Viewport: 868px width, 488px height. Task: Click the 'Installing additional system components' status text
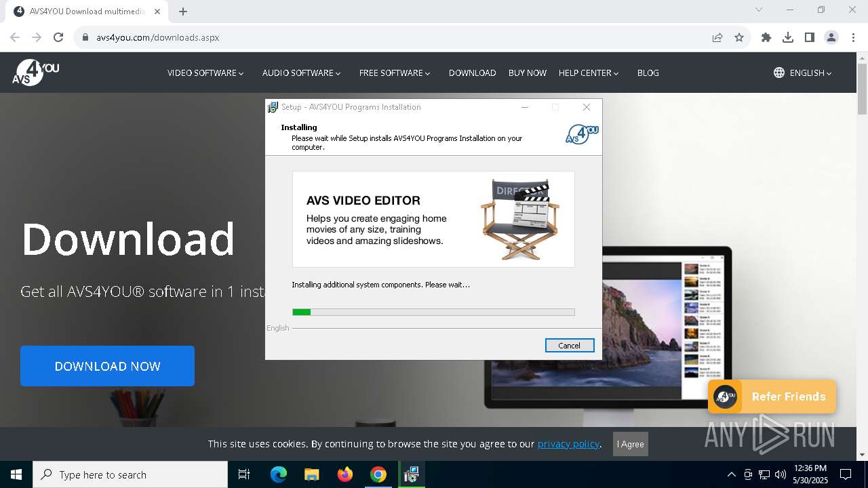tap(380, 285)
